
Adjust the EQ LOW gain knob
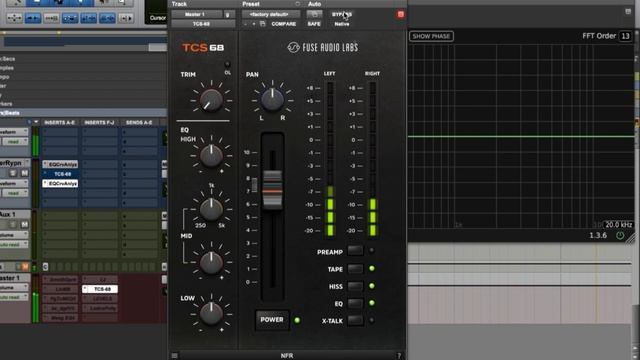[x=211, y=313]
